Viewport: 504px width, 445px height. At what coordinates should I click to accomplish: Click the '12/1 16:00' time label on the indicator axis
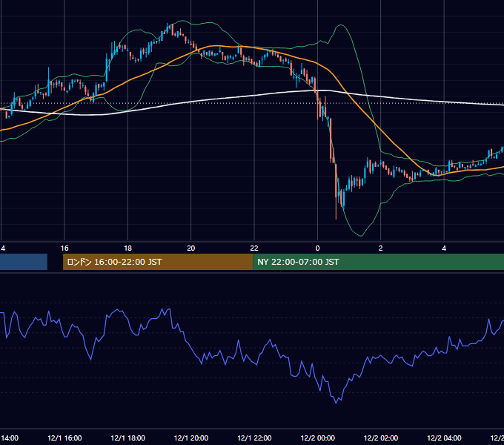point(64,438)
